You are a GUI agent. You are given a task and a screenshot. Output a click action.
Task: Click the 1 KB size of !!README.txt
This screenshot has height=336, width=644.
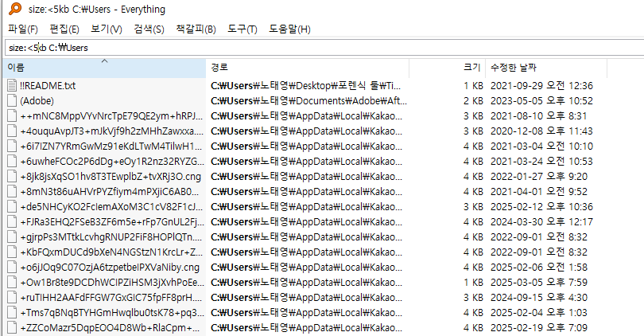[473, 85]
